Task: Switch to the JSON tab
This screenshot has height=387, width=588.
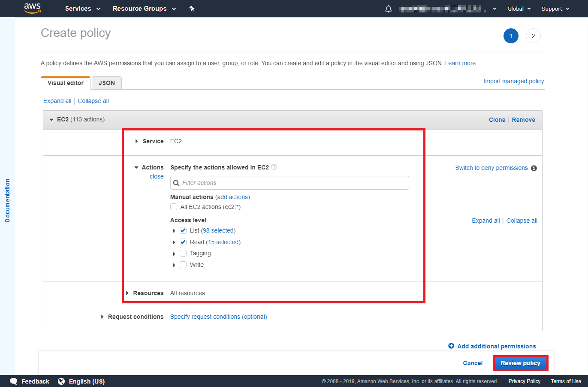Action: 107,83
